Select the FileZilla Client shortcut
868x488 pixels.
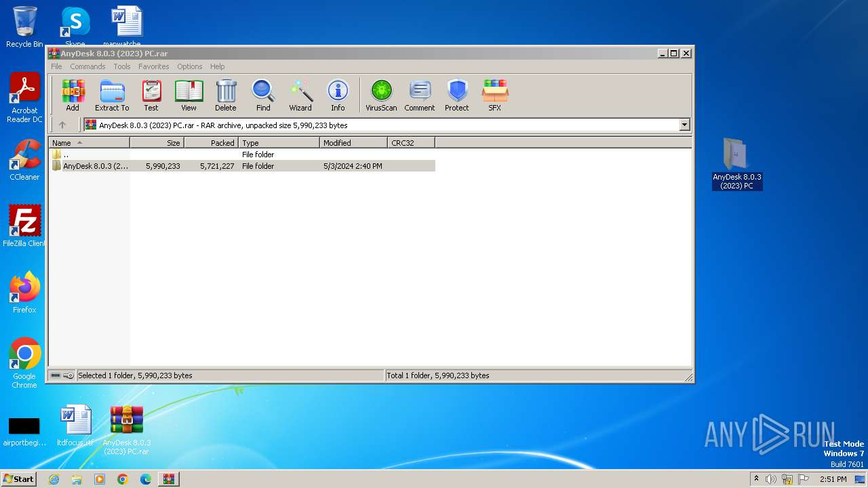point(24,226)
